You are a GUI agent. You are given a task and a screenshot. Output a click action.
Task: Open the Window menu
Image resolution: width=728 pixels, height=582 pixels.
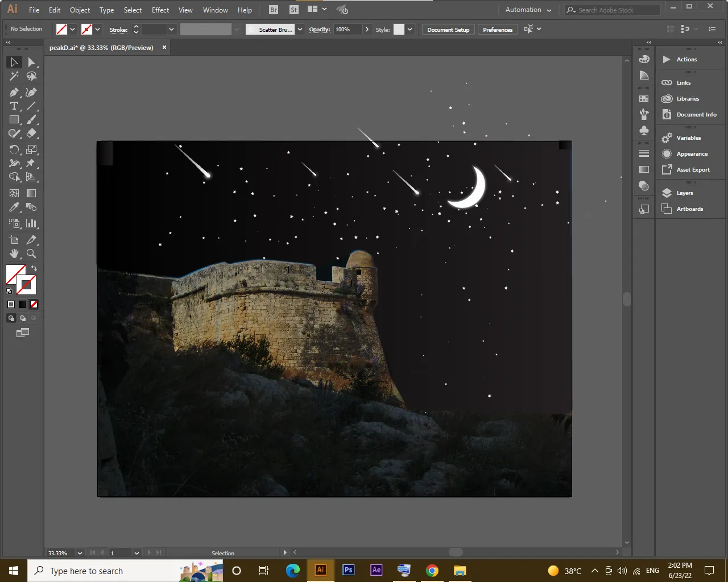pos(216,10)
